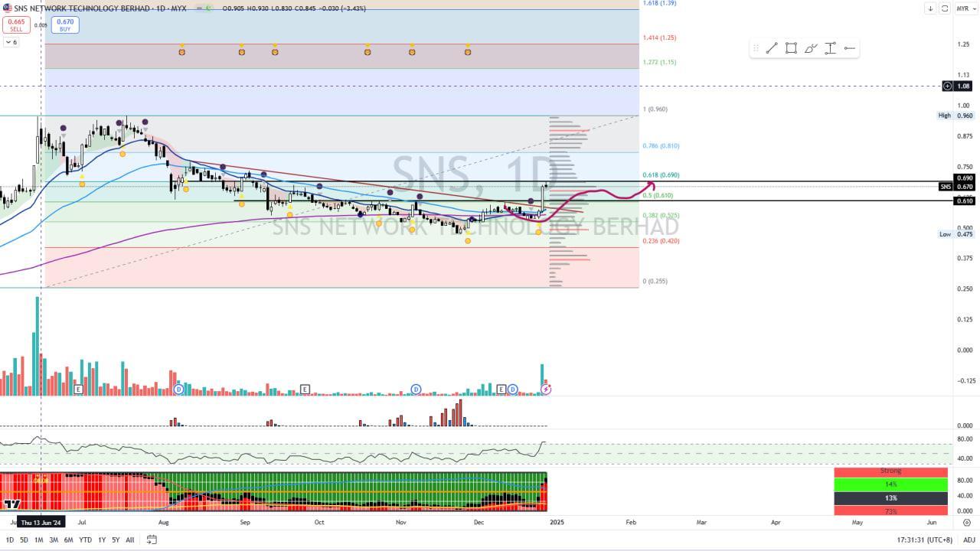This screenshot has width=980, height=551.
Task: Open timezone setting 17:31:31 (UTC+8)
Action: 926,540
